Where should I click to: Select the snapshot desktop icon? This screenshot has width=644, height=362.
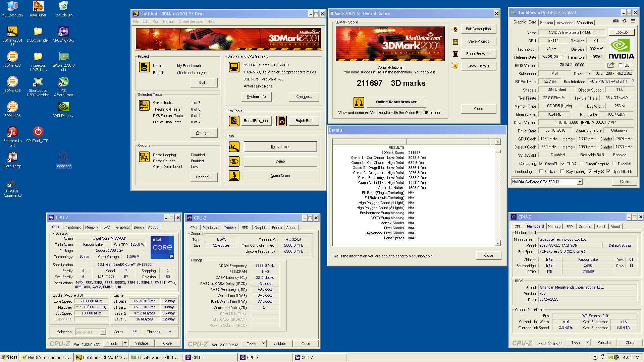point(63,160)
